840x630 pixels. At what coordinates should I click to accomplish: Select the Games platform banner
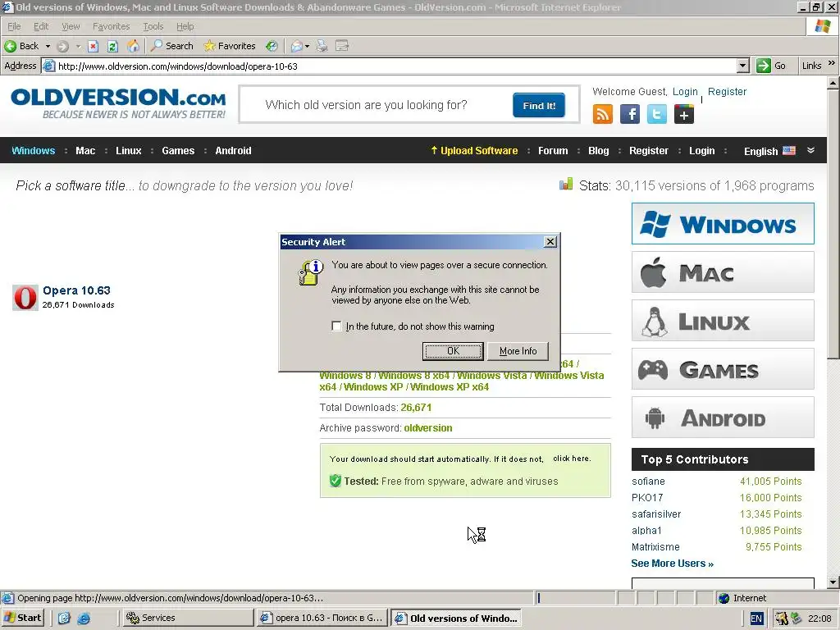coord(723,369)
